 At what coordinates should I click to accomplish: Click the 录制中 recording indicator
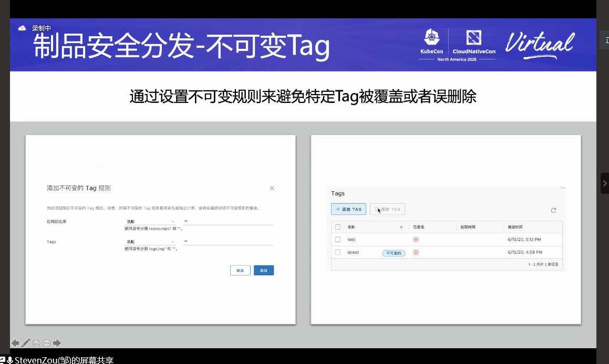(x=41, y=28)
